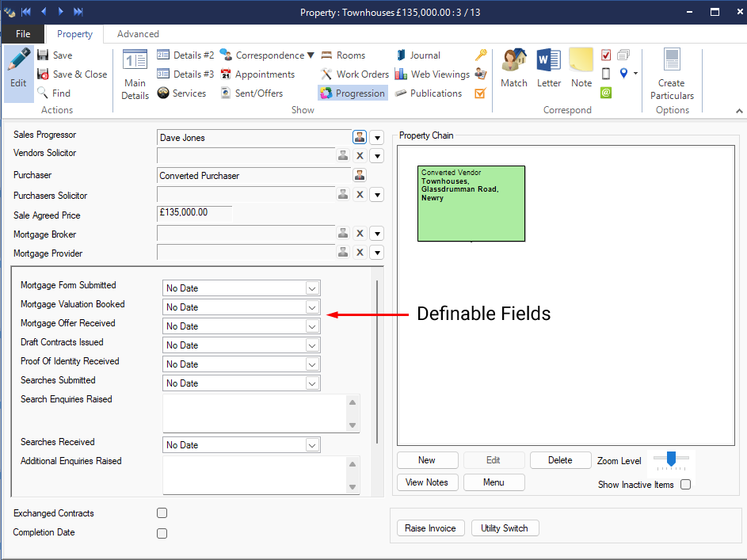Screen dimensions: 747x560
Task: Click the Sale Agreed Price field
Action: [194, 213]
